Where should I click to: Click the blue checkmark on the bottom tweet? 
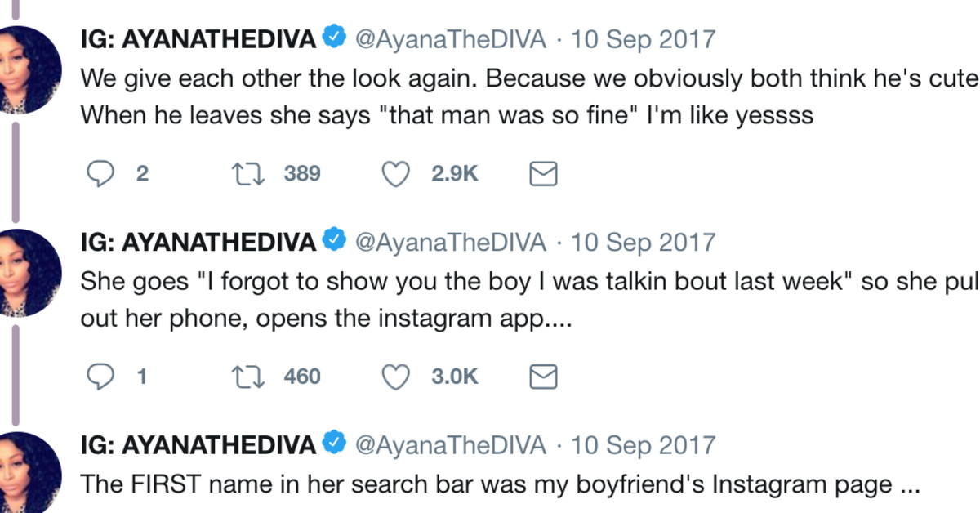coord(333,444)
